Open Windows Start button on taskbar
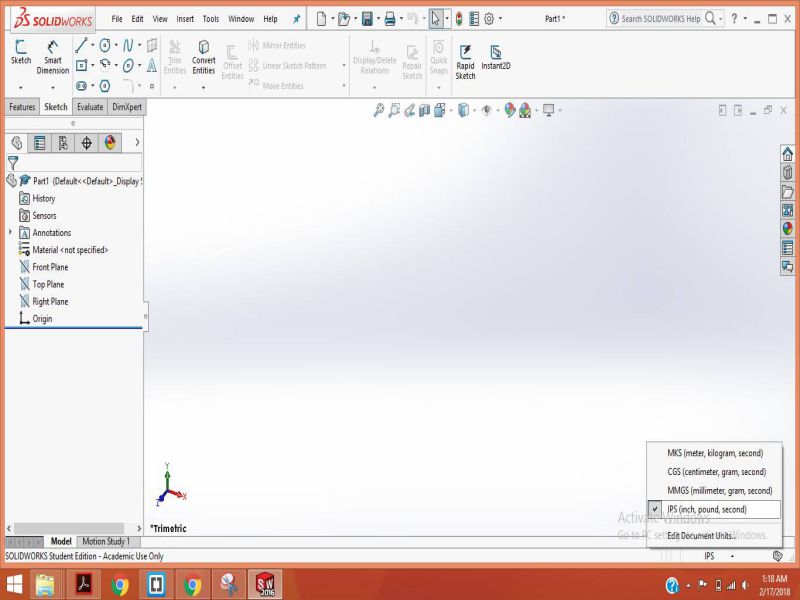 14,585
